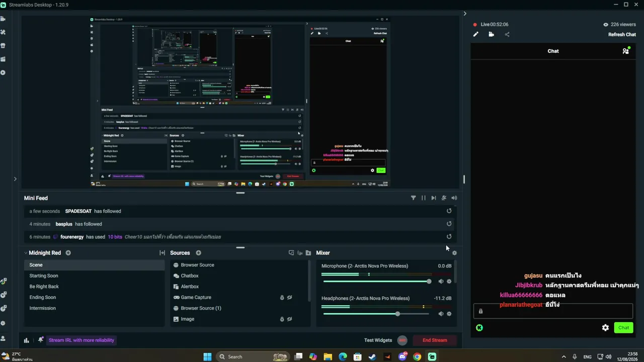The height and width of the screenshot is (362, 644).
Task: Edit stream info with the pencil icon
Action: [476, 35]
